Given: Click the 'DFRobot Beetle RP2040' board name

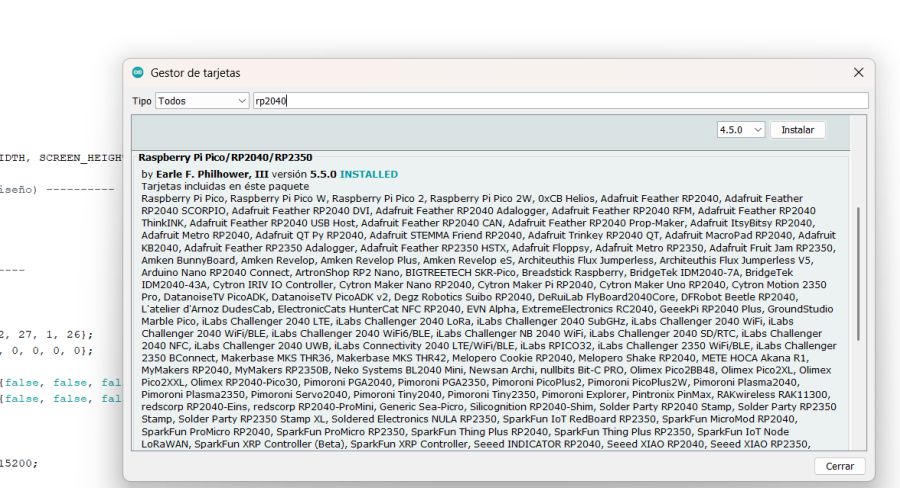Looking at the screenshot, I should [738, 297].
